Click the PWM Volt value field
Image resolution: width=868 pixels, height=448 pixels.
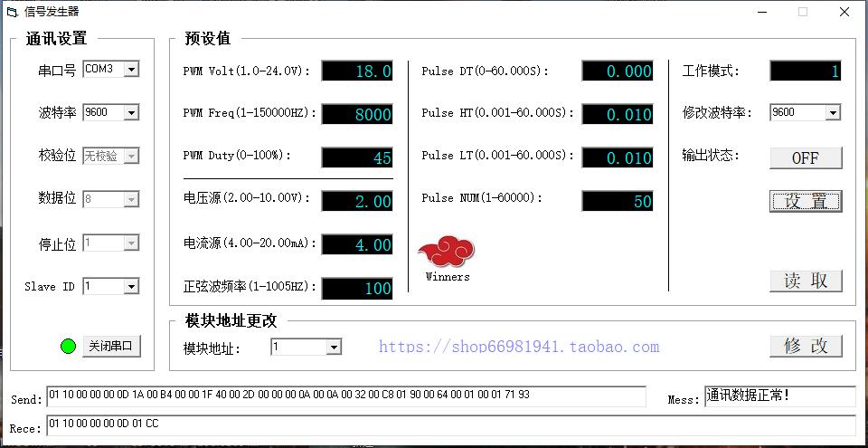tap(357, 71)
